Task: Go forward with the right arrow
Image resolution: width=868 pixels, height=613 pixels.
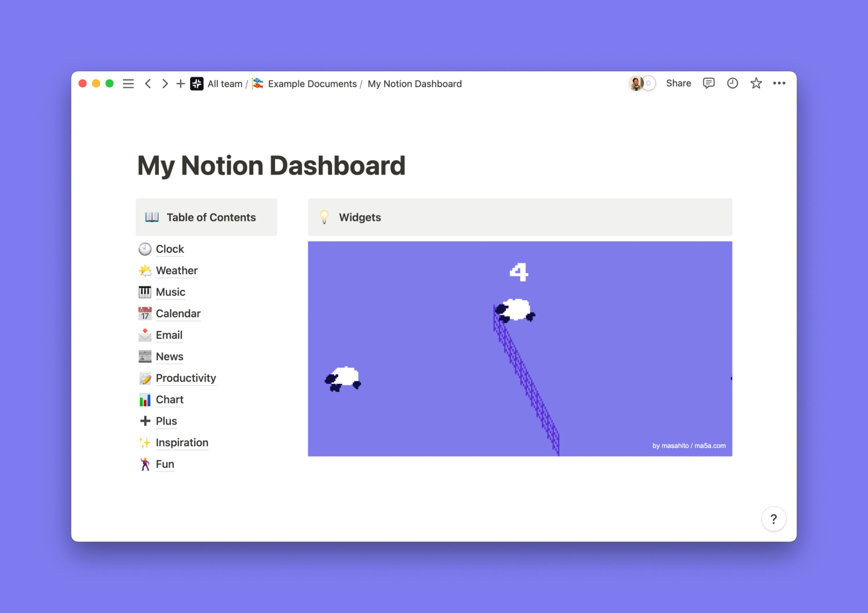Action: click(164, 84)
